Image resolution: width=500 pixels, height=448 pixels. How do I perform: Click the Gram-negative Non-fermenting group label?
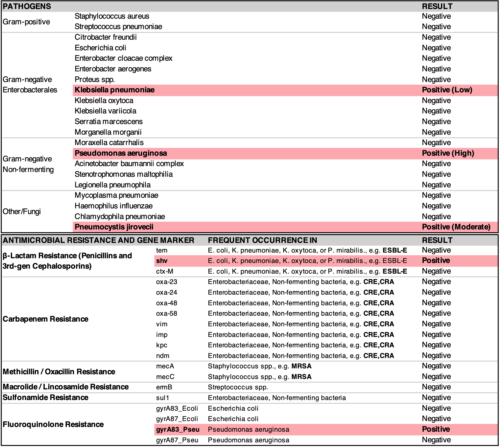28,164
